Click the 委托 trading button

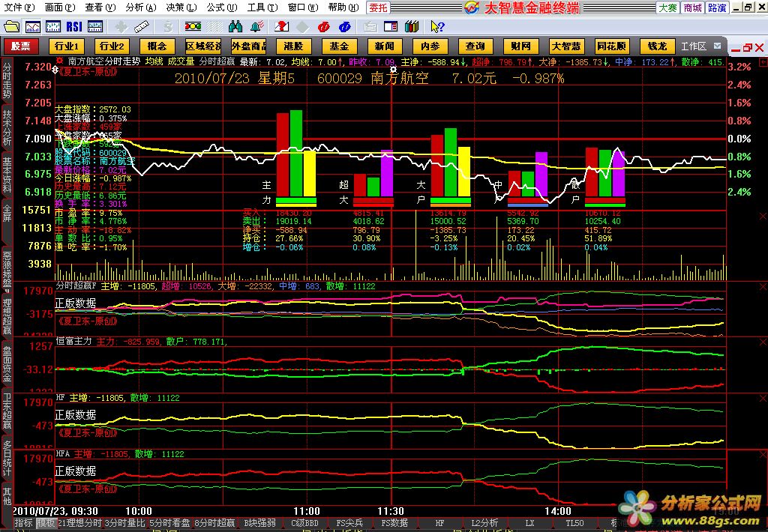tap(378, 7)
